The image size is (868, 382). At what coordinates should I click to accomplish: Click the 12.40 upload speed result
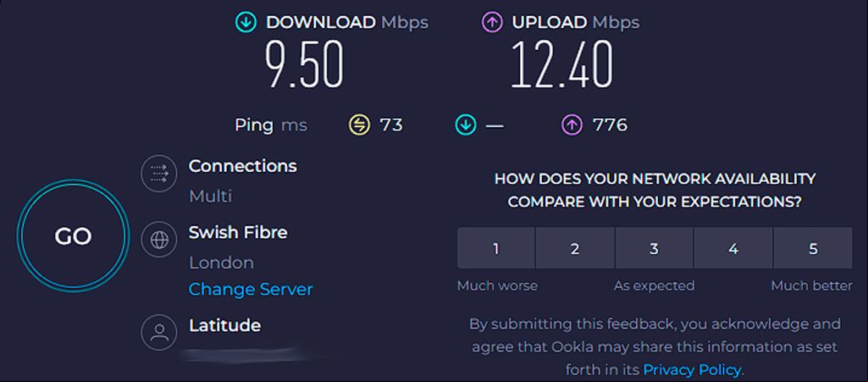point(562,64)
